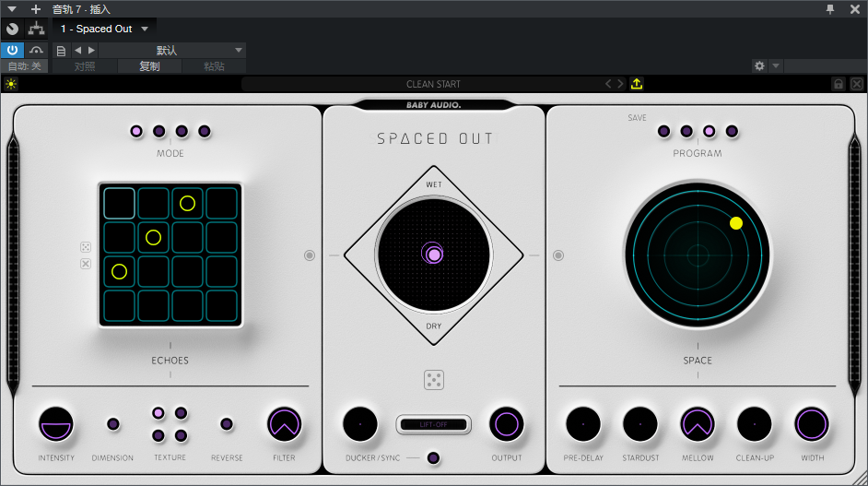Click the X box icon in plugin header
This screenshot has width=868, height=486.
[x=857, y=84]
